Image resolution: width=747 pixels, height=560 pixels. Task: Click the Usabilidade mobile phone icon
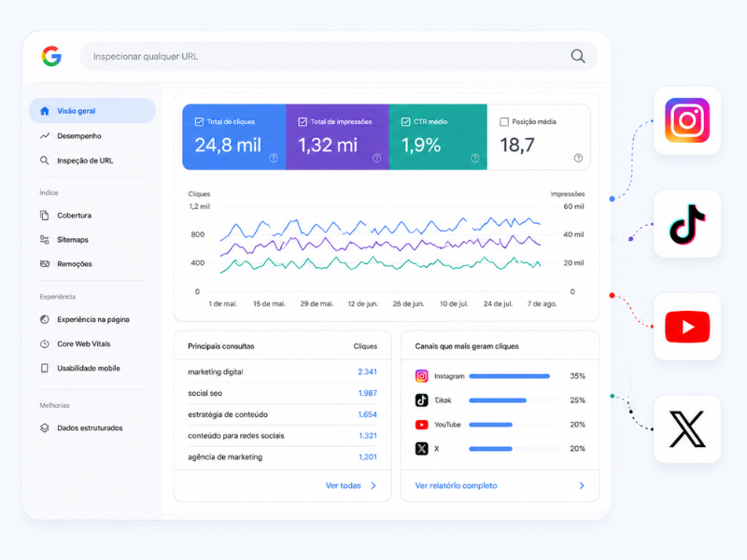[x=45, y=368]
